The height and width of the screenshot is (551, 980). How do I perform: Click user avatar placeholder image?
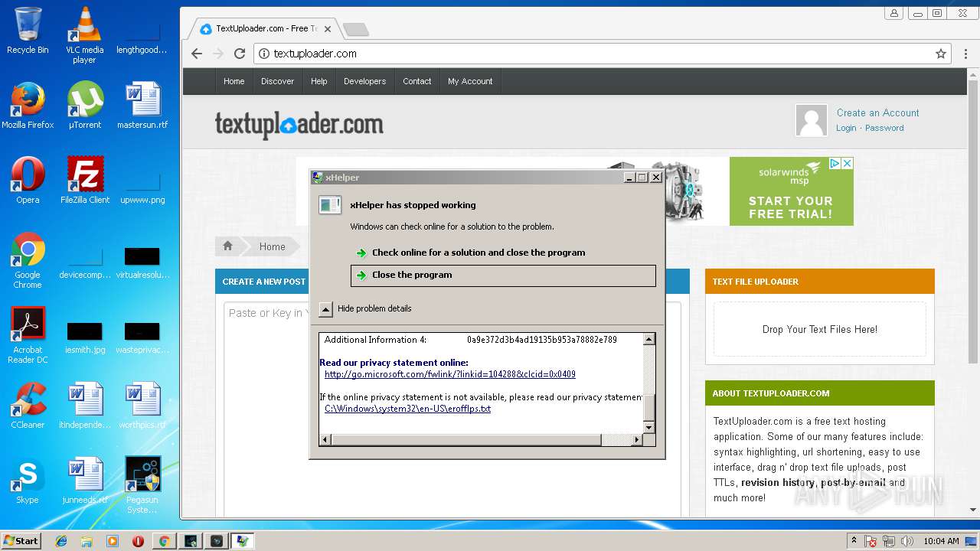point(812,120)
